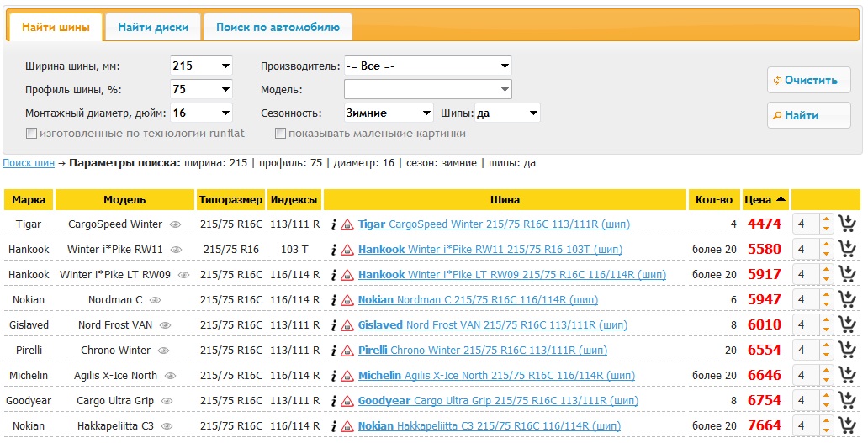Sort table by Марка column header
Viewport: 868px width, 443px height.
click(29, 200)
